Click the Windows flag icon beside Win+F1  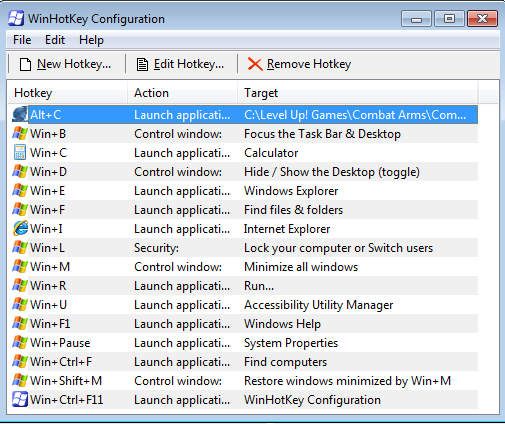(x=20, y=324)
